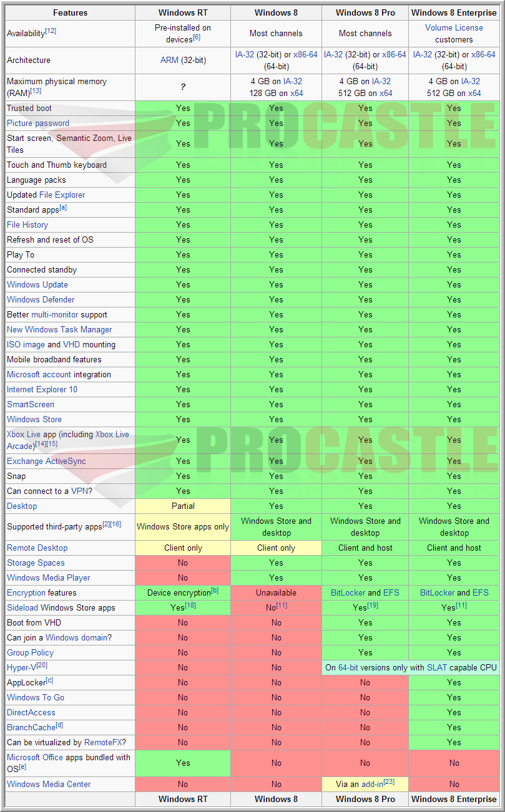Viewport: 505px width, 812px height.
Task: Open reference [23] beside add-in
Action: (x=388, y=783)
